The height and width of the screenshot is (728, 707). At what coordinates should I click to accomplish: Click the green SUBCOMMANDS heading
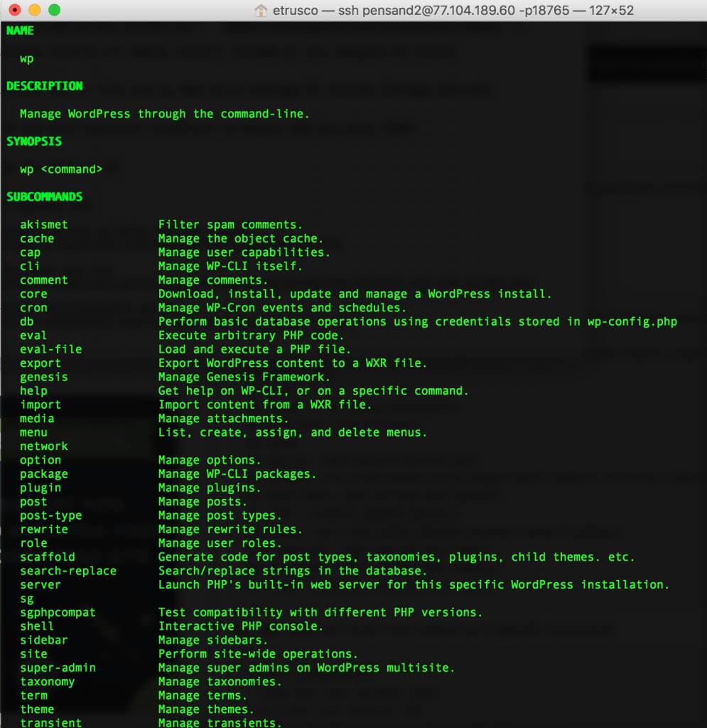click(44, 197)
